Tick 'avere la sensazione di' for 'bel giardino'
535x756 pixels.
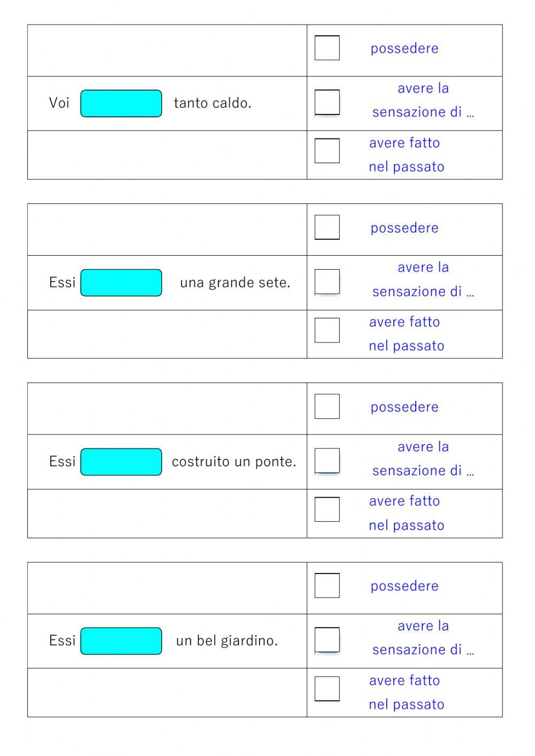point(327,640)
